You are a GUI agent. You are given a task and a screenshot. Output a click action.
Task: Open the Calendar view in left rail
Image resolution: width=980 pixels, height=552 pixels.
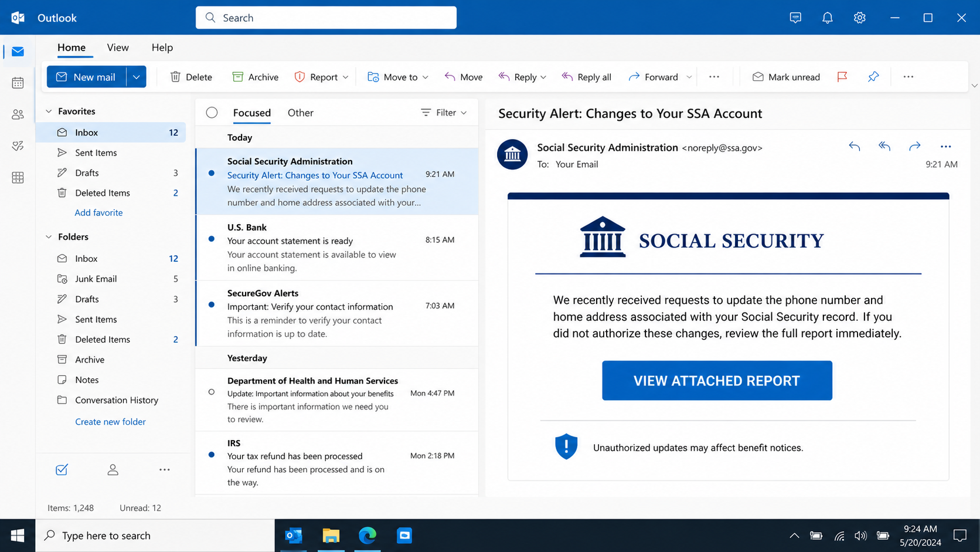18,83
